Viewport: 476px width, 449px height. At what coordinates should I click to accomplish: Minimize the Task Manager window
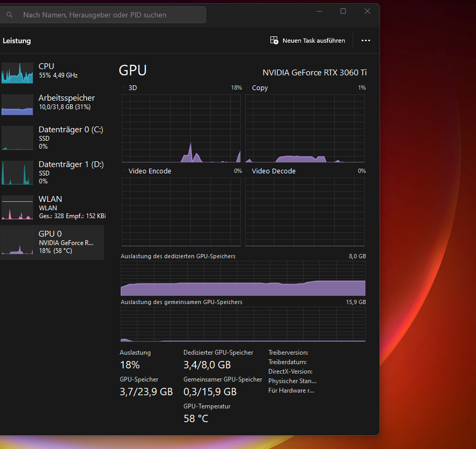point(319,11)
